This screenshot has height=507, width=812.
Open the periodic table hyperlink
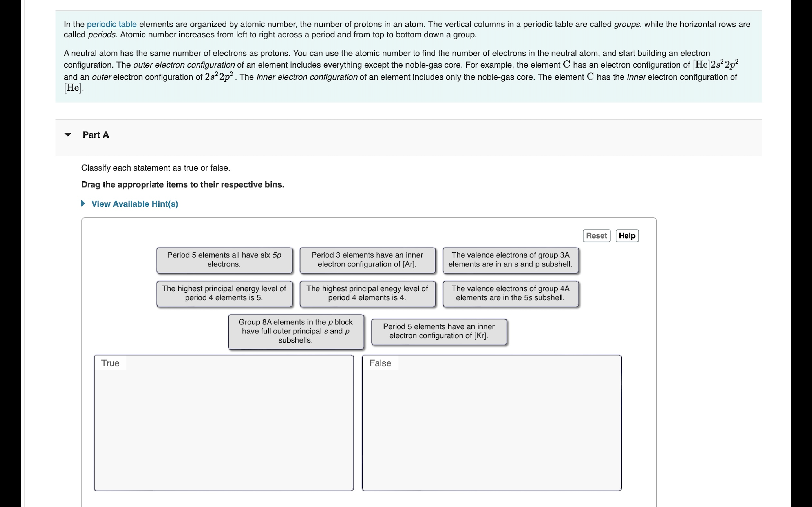(112, 24)
